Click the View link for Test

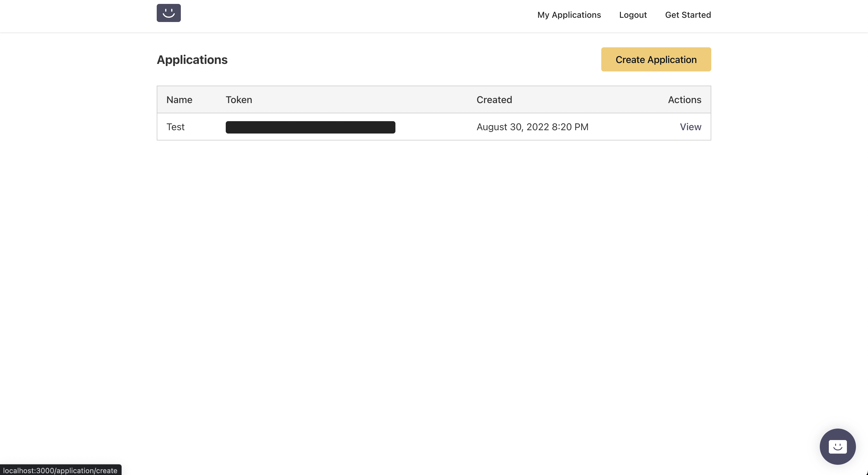(x=690, y=127)
